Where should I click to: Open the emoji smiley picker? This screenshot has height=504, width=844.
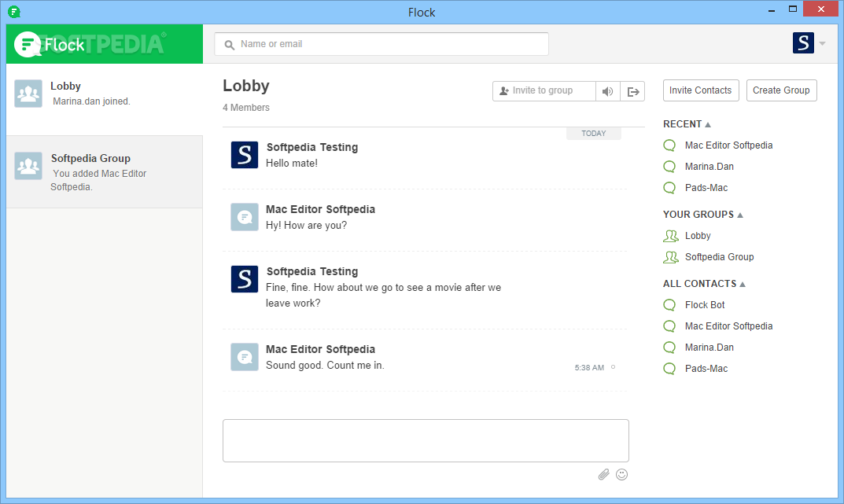point(621,474)
